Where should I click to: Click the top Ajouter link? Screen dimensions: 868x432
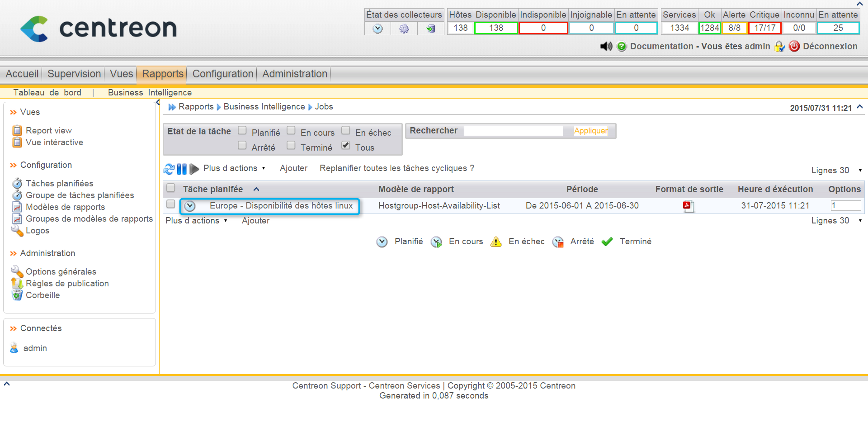[x=293, y=168]
